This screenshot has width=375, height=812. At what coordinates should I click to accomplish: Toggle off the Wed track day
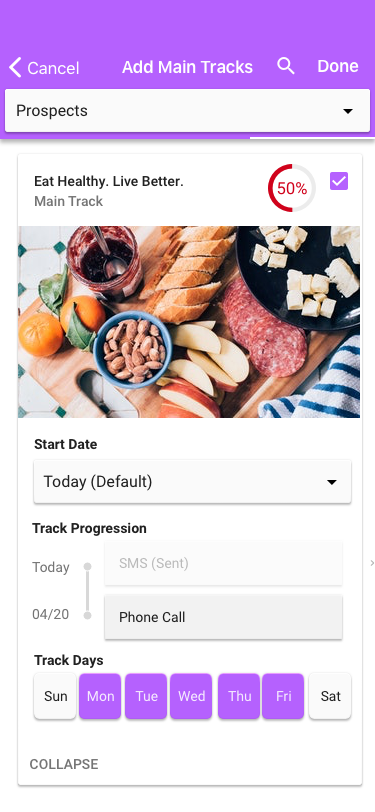coord(191,696)
